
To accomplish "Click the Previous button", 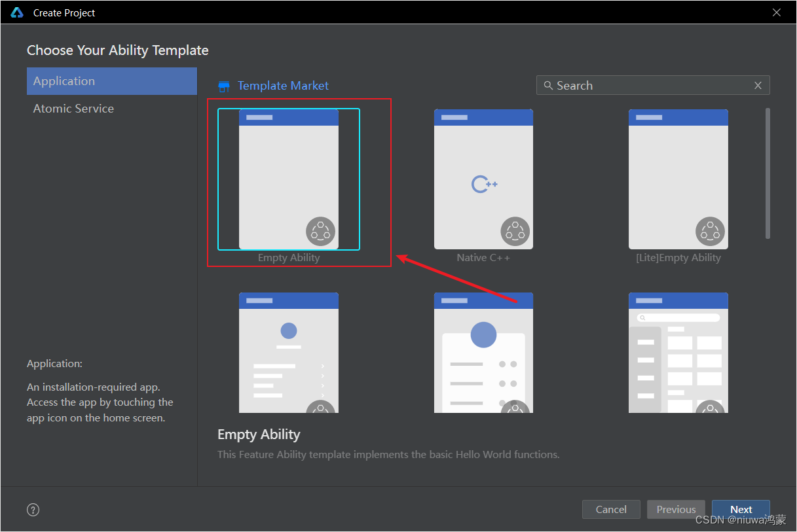I will [676, 510].
